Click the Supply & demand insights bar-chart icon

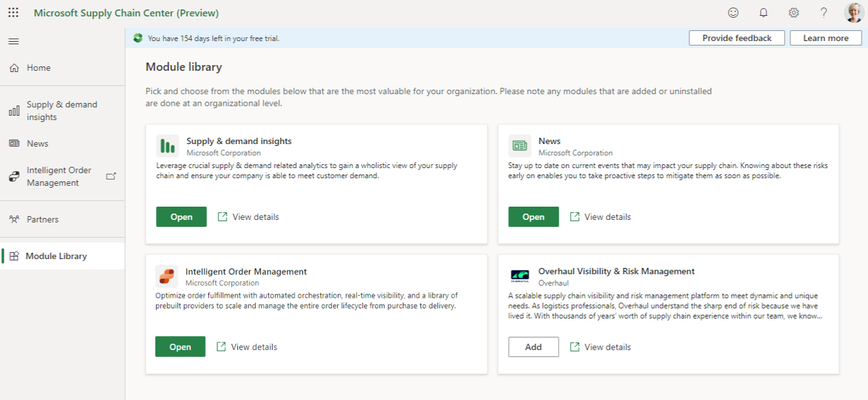coord(14,111)
